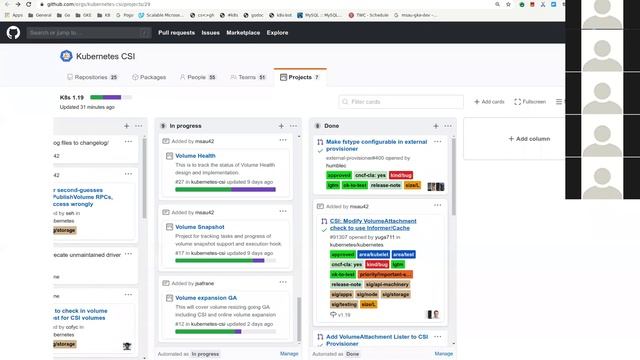This screenshot has height=360, width=640.
Task: Select the Projects tab
Action: (x=300, y=77)
